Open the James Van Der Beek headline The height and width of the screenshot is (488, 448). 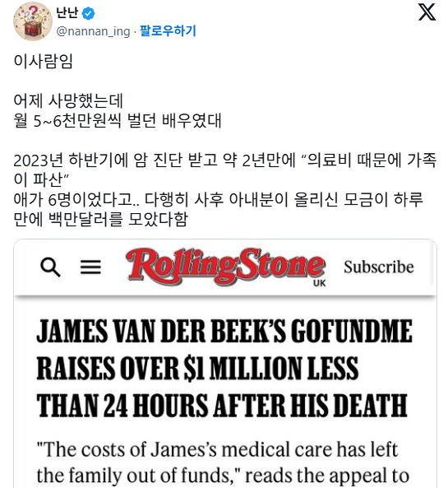coord(224,368)
